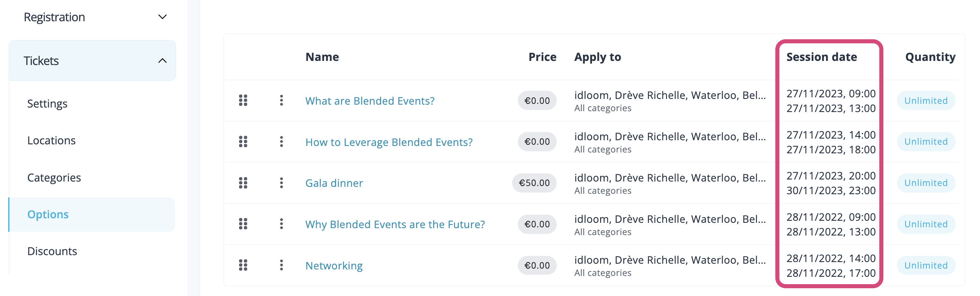Click the €50.00 price badge
The height and width of the screenshot is (296, 980).
pos(534,183)
